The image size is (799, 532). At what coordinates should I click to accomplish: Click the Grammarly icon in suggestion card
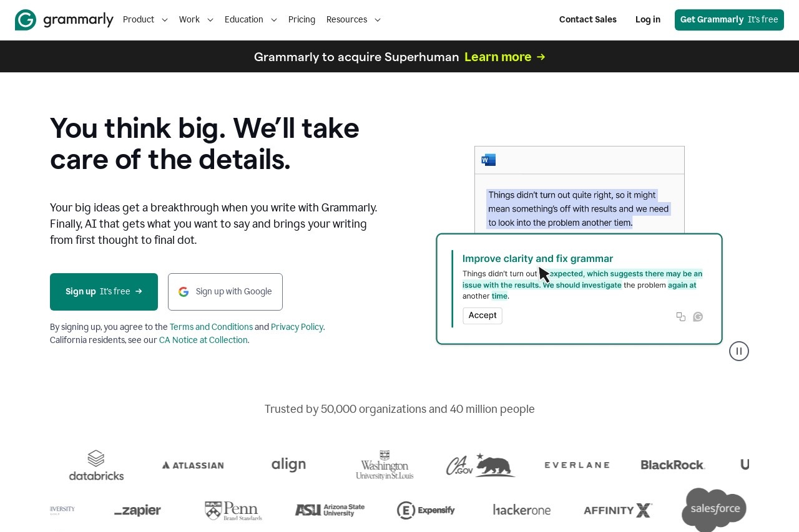tap(699, 317)
